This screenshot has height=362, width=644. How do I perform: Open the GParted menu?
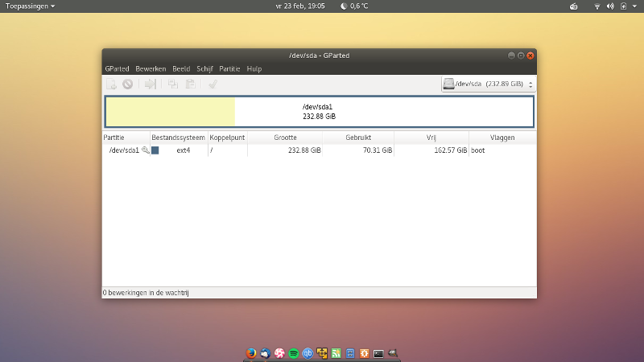pyautogui.click(x=117, y=68)
